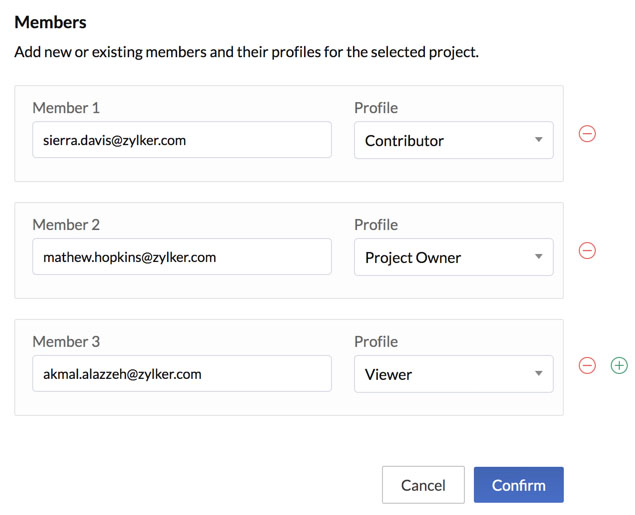635x515 pixels.
Task: Remove Member 1 with red minus icon
Action: (587, 134)
